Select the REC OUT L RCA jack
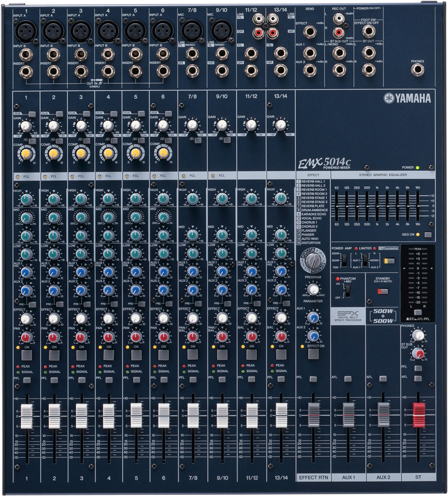The width and height of the screenshot is (448, 496). pyautogui.click(x=338, y=19)
